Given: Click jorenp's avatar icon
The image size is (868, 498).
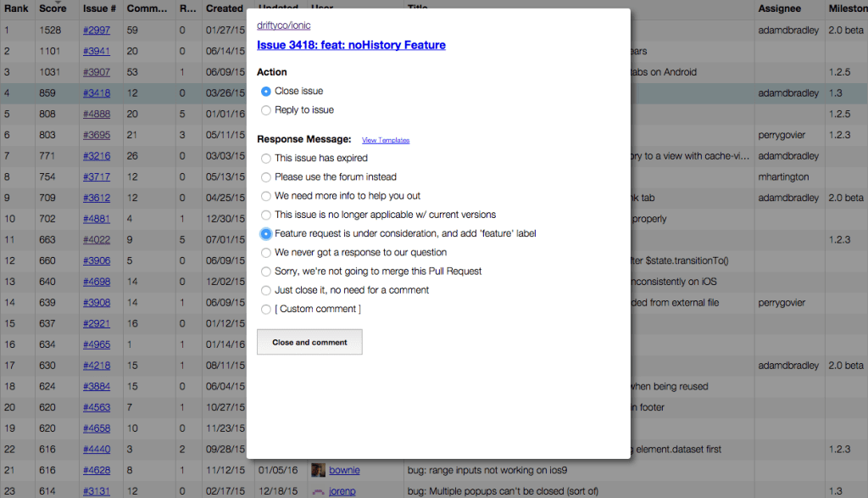Looking at the screenshot, I should [318, 491].
